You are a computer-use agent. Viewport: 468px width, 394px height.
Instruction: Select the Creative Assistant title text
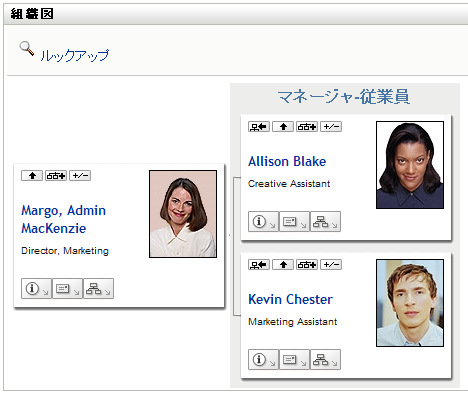tap(289, 184)
